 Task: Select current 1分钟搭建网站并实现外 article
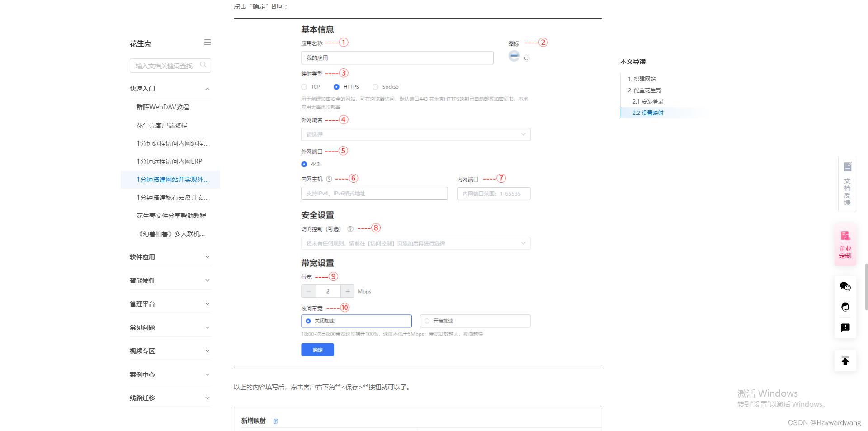170,180
